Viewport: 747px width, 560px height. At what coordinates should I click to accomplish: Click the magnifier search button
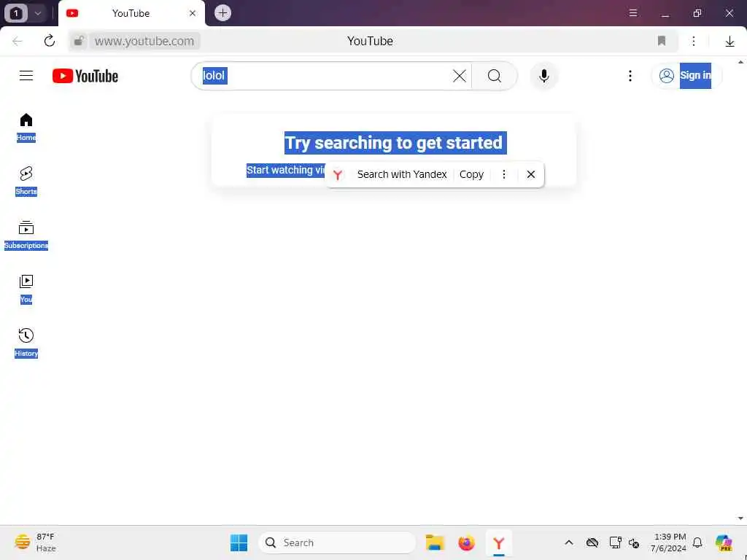495,76
